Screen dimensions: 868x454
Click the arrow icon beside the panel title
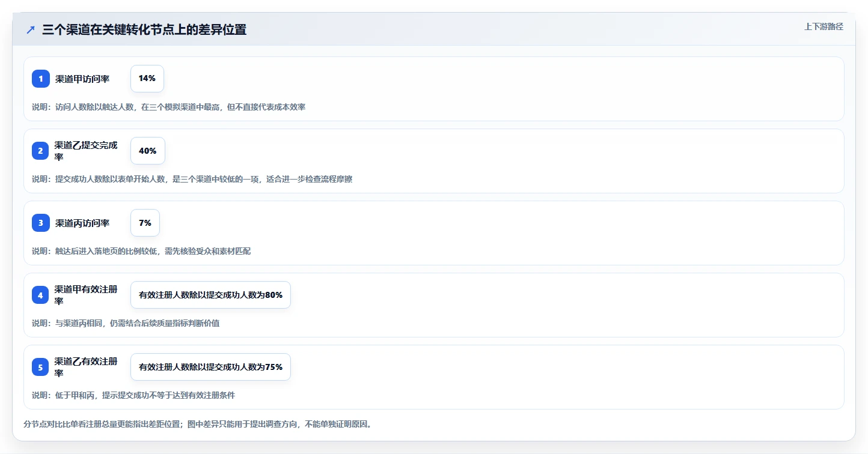(31, 30)
